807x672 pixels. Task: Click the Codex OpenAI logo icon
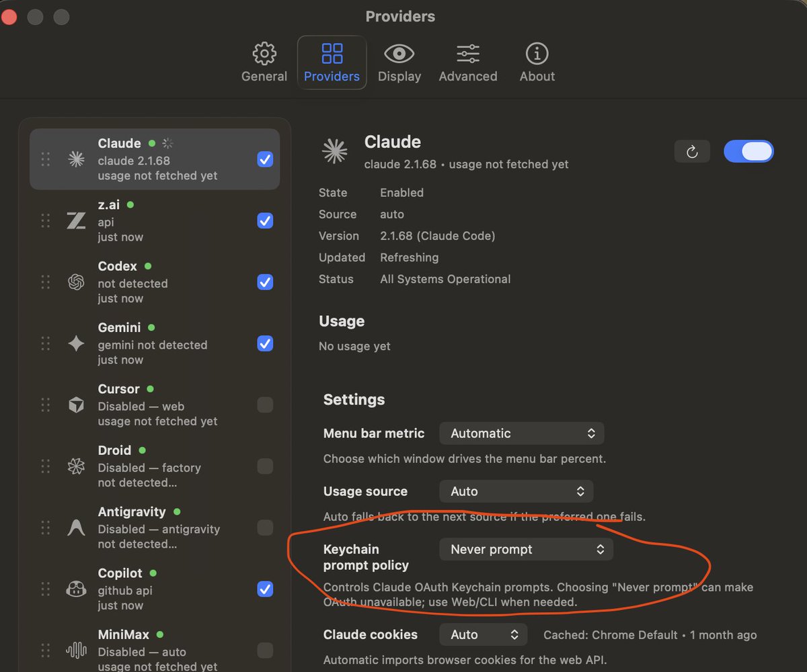(76, 282)
